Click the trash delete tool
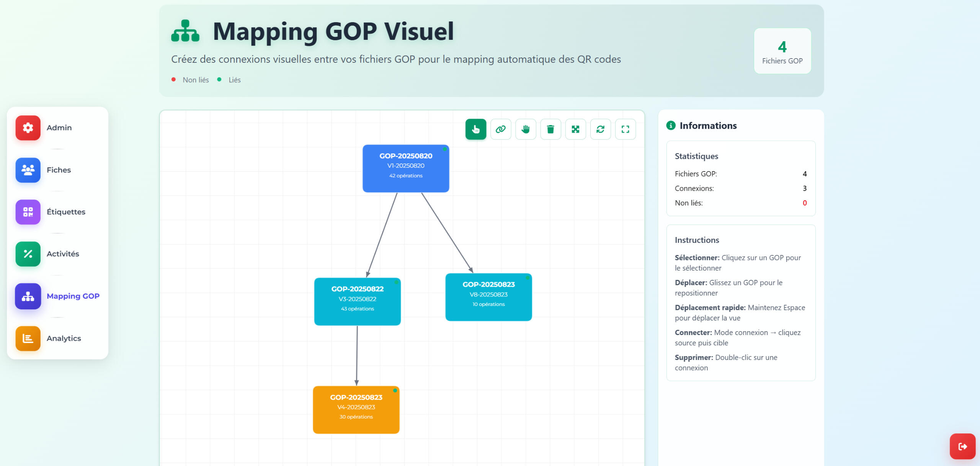The height and width of the screenshot is (466, 980). point(550,129)
